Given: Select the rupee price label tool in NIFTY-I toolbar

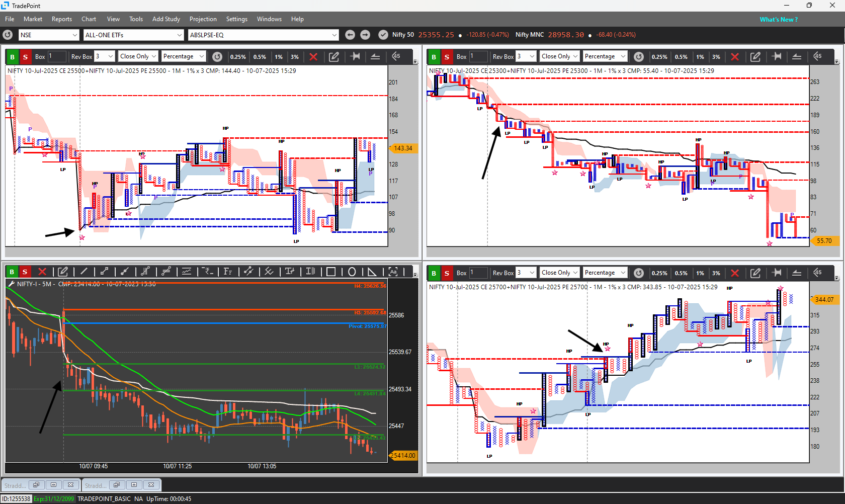Looking at the screenshot, I should point(207,272).
